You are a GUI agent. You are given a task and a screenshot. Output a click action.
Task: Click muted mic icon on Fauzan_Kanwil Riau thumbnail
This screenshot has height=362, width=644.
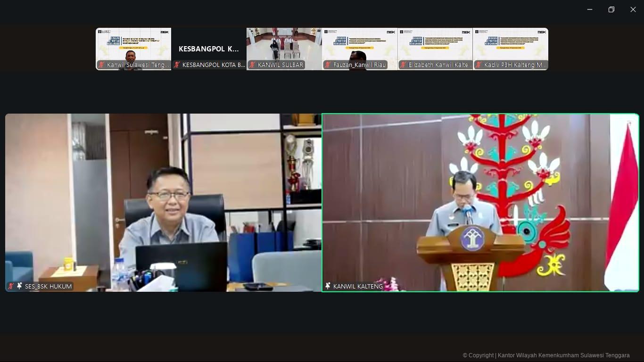click(328, 65)
